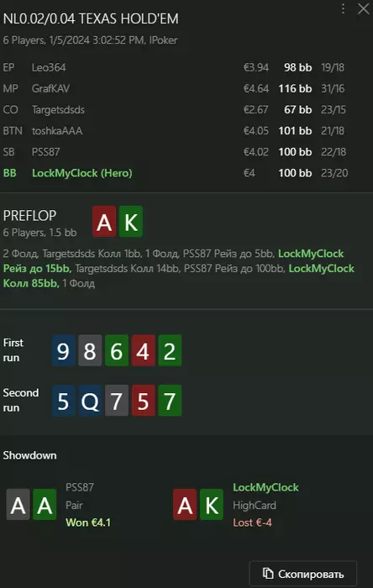Image resolution: width=373 pixels, height=588 pixels.
Task: Click the green King hero preflop card
Action: point(131,221)
